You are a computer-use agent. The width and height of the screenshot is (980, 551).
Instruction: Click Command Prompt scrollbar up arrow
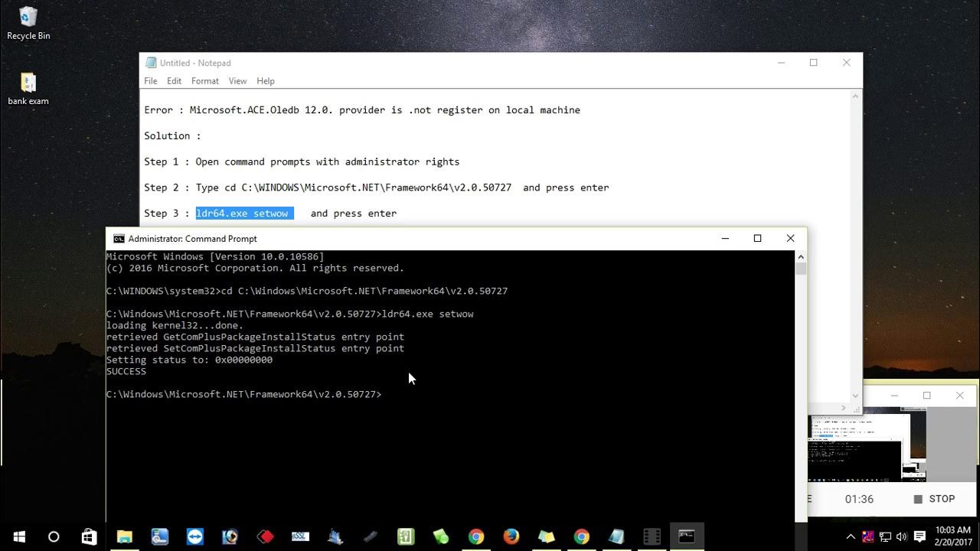click(x=801, y=256)
